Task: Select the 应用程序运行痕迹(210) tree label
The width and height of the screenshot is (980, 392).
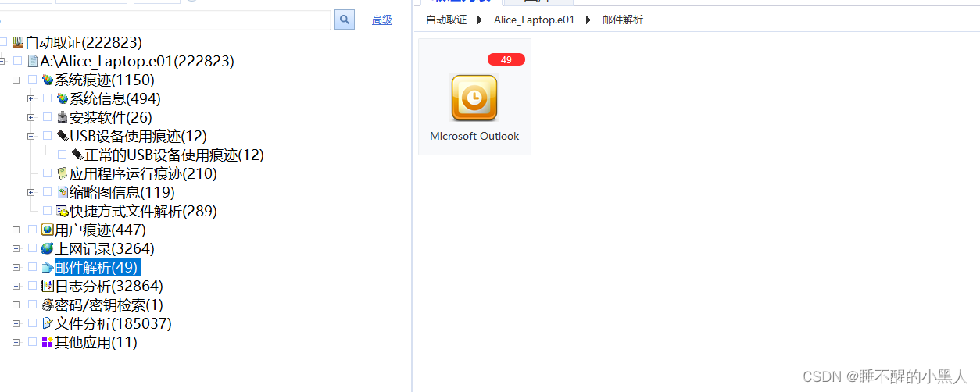Action: 143,173
